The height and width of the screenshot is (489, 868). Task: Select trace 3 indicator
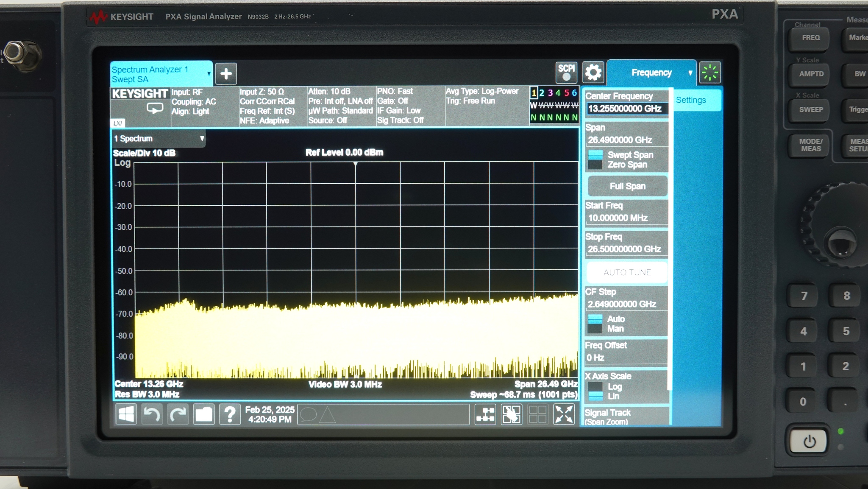(x=550, y=93)
